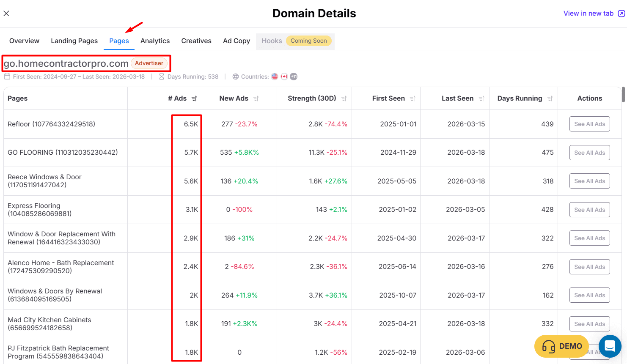
Task: See all ads for Window & Door Replacement With Renewal
Action: pos(589,238)
